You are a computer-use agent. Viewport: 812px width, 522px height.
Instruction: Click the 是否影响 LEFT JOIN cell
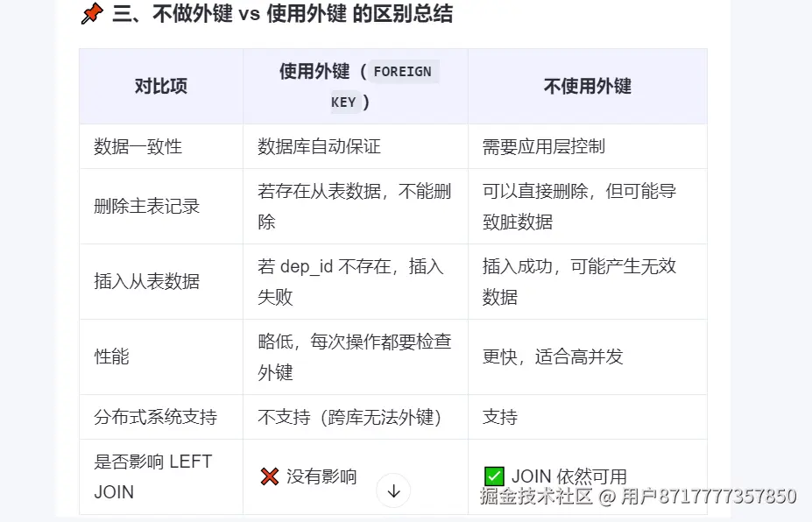click(152, 476)
